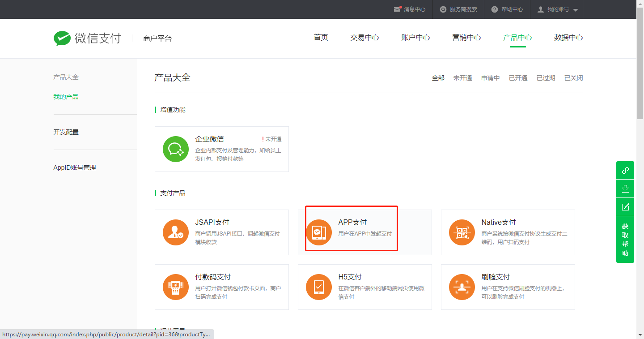Click the H5支付 product icon

click(319, 287)
